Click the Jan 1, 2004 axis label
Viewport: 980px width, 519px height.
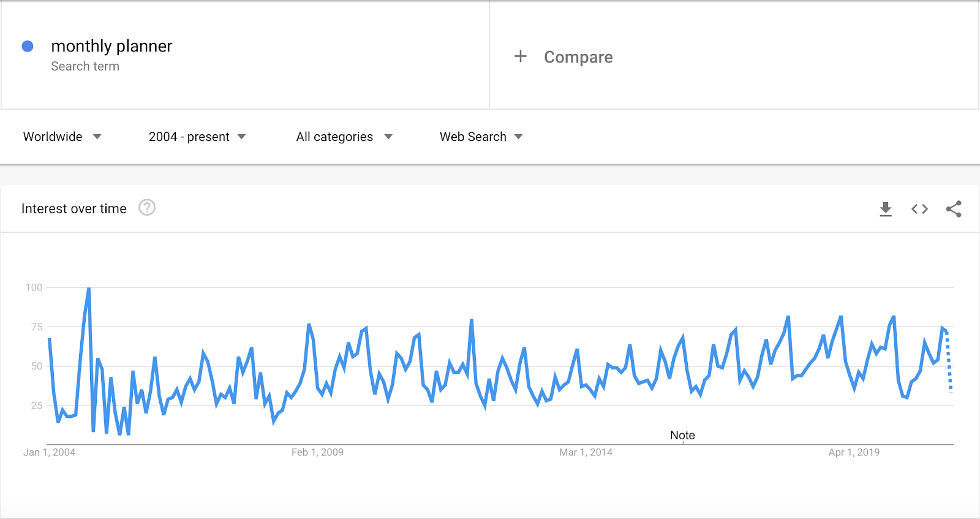pyautogui.click(x=49, y=452)
